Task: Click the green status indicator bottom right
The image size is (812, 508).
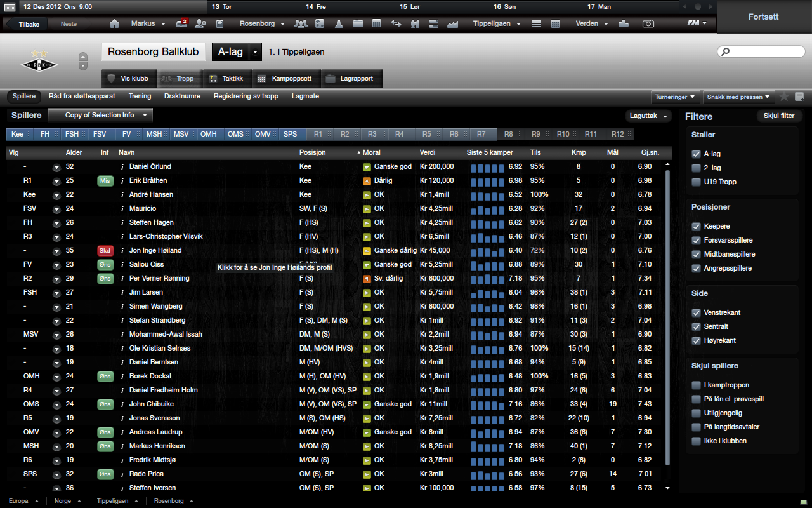Action: 803,502
